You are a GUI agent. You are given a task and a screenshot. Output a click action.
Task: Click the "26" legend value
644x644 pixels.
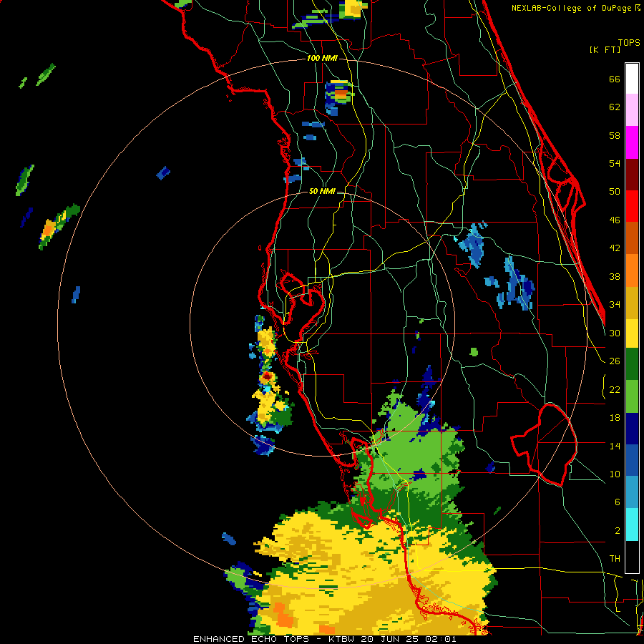pyautogui.click(x=615, y=361)
